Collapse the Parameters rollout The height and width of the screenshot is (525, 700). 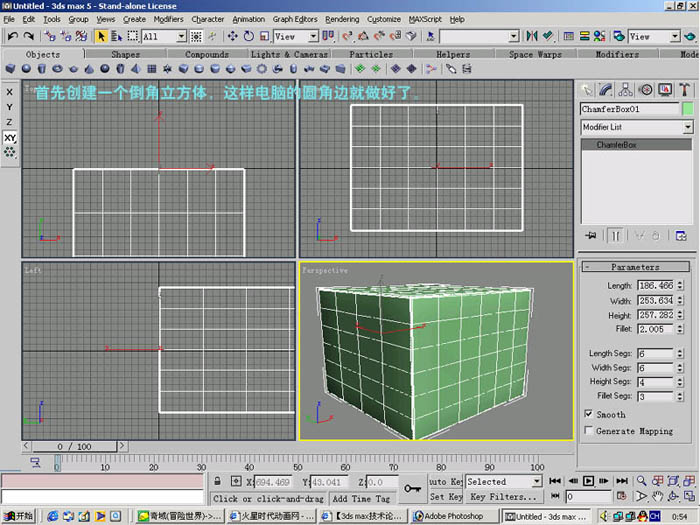[x=635, y=267]
